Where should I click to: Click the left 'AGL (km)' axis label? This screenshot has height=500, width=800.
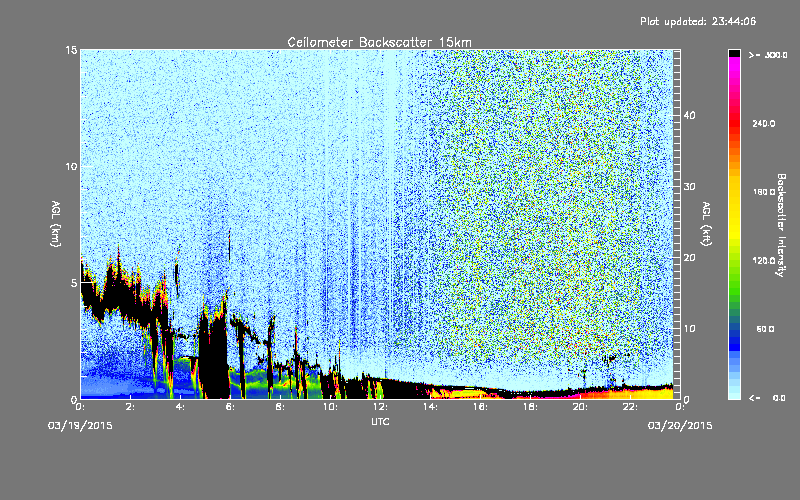point(56,224)
